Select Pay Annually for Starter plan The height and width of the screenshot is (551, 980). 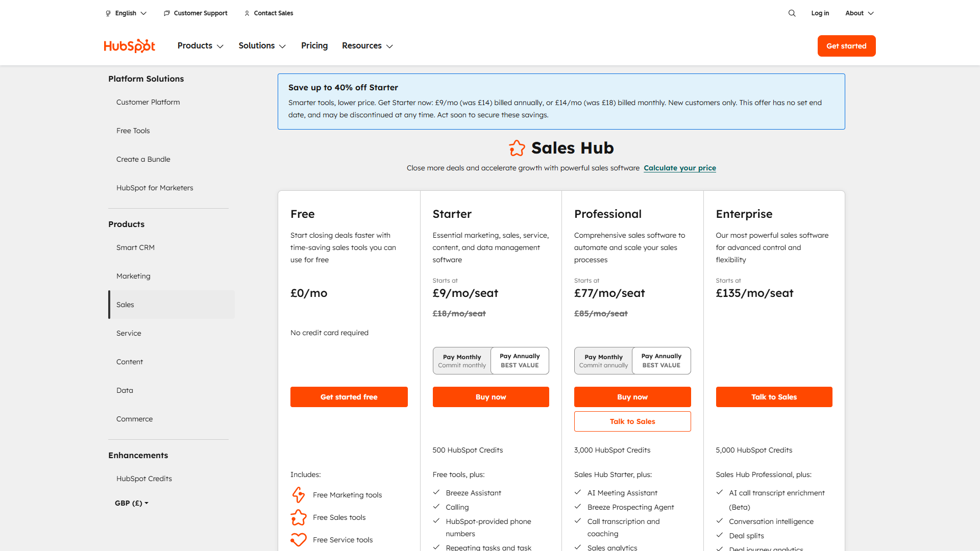pos(520,361)
